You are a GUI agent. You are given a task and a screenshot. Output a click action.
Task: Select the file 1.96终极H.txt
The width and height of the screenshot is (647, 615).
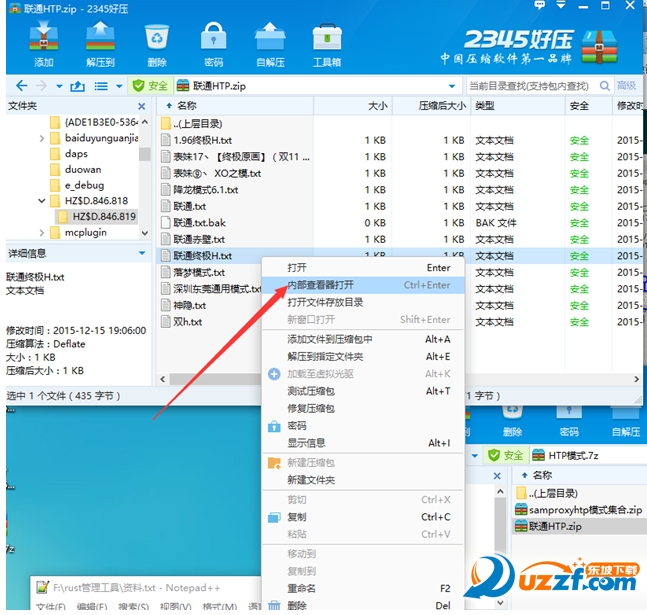click(x=202, y=140)
